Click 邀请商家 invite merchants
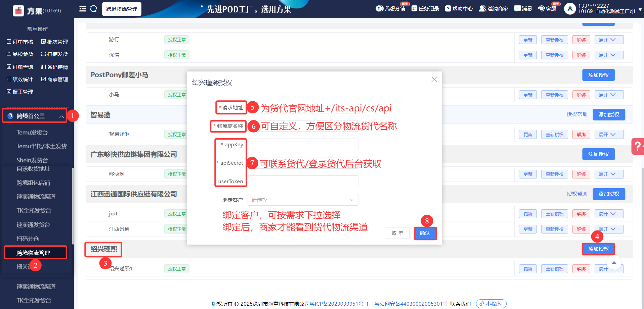This screenshot has width=644, height=309. pos(493,8)
